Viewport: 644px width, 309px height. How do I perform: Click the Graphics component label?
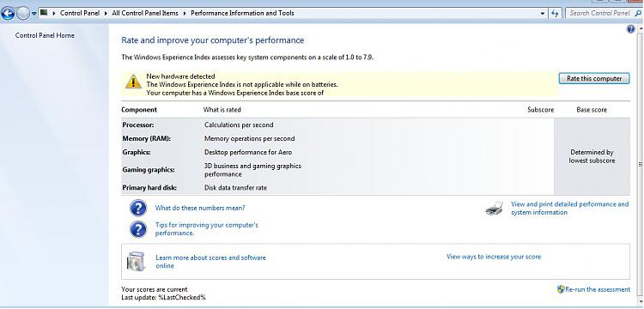tap(137, 152)
